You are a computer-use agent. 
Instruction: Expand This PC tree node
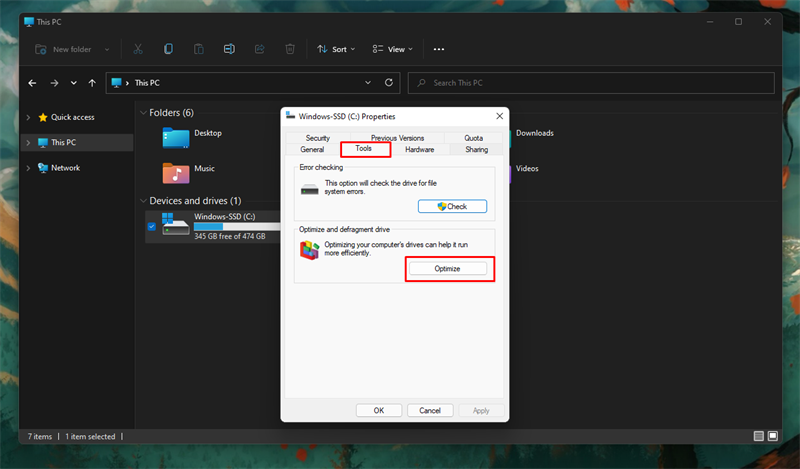point(28,142)
